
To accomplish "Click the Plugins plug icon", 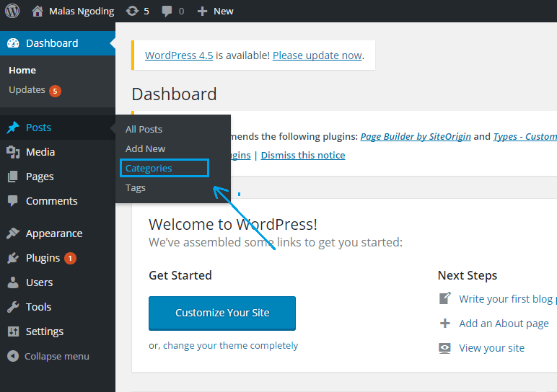I will pyautogui.click(x=13, y=258).
